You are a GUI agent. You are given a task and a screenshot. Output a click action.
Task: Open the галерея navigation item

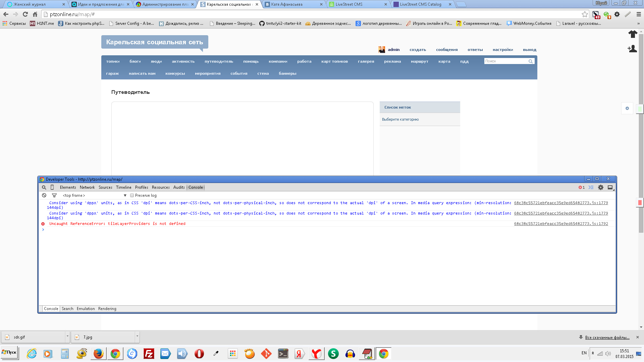pos(366,61)
